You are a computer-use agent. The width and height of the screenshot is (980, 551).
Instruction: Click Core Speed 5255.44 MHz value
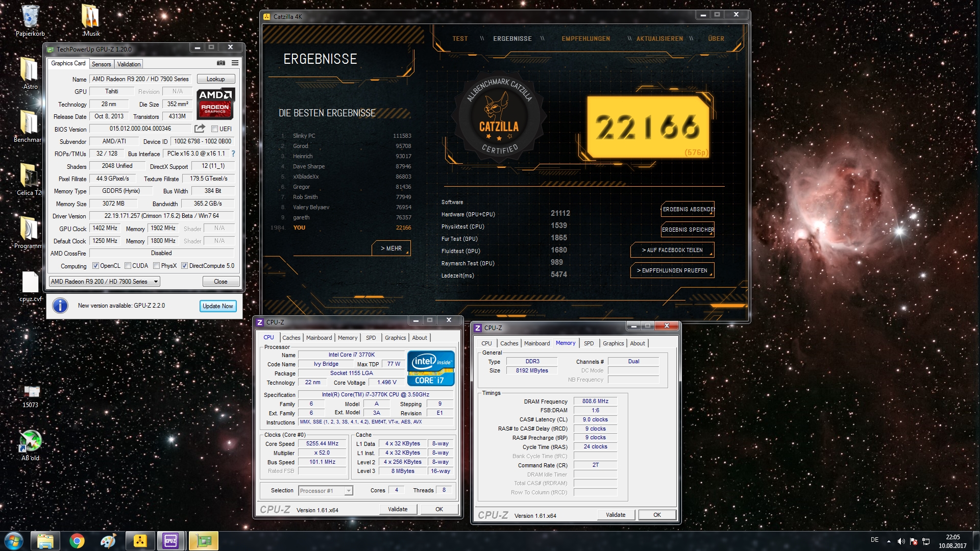point(322,444)
